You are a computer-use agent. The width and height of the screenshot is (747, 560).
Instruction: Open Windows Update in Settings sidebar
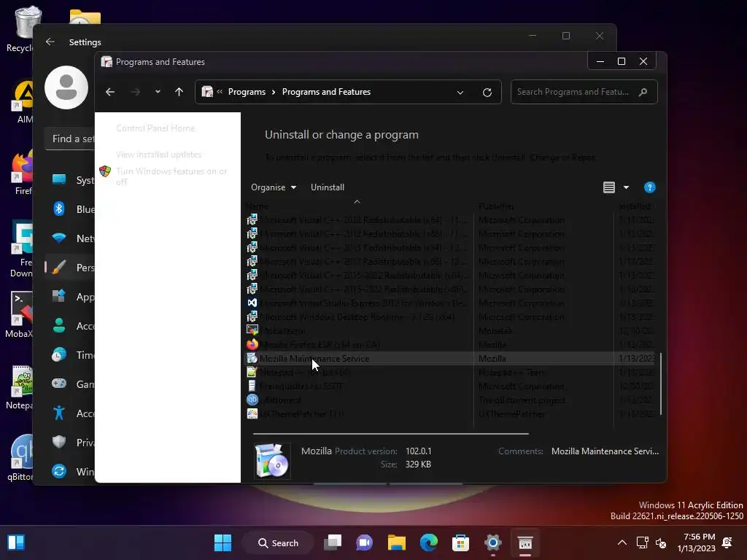pyautogui.click(x=72, y=472)
